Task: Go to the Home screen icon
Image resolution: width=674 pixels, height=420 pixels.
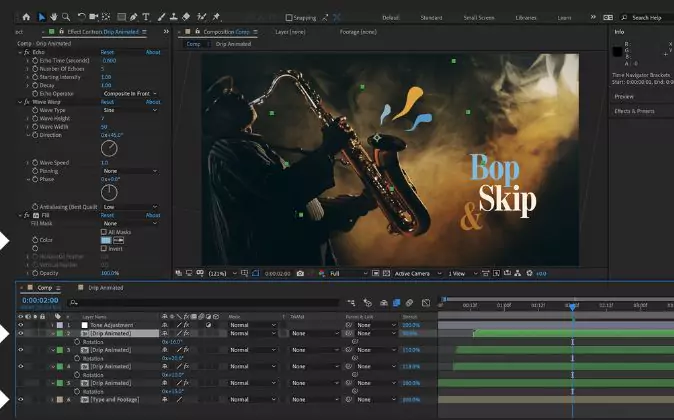Action: click(26, 17)
